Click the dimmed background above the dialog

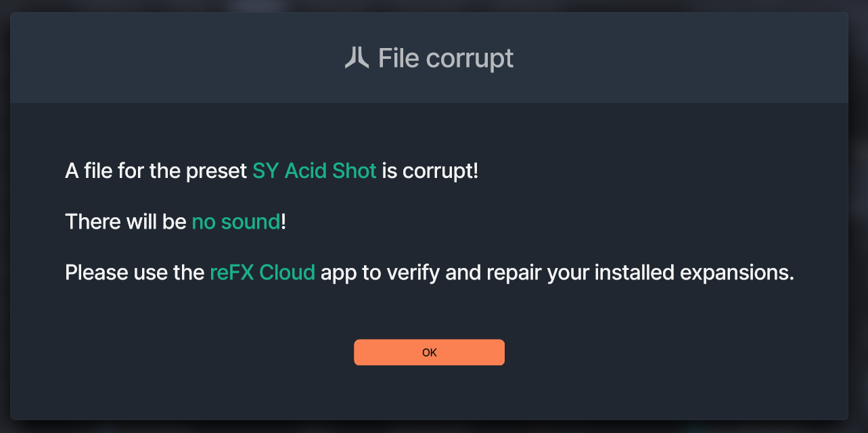(x=433, y=5)
